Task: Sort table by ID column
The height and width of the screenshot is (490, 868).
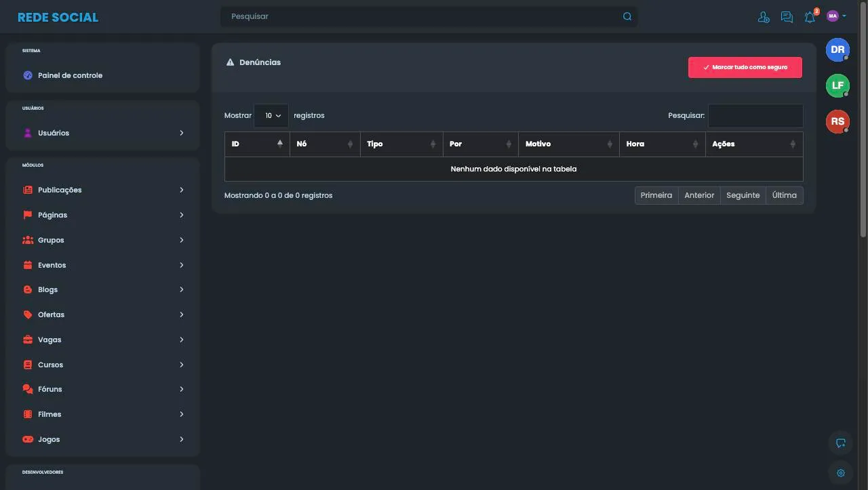Action: click(257, 144)
